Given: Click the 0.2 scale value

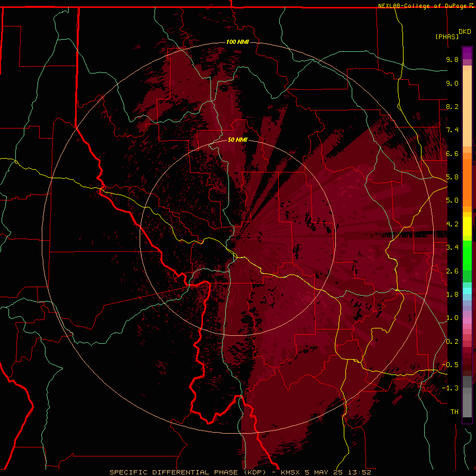Looking at the screenshot, I should click(x=452, y=342).
